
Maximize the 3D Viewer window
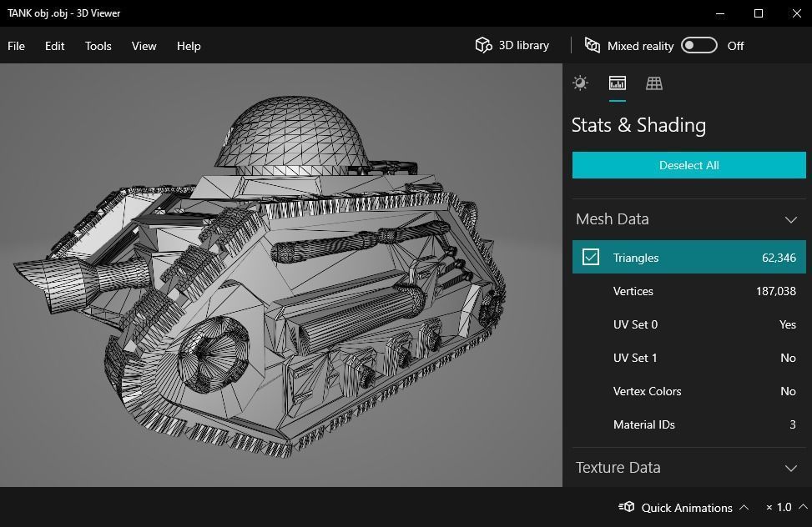(758, 13)
